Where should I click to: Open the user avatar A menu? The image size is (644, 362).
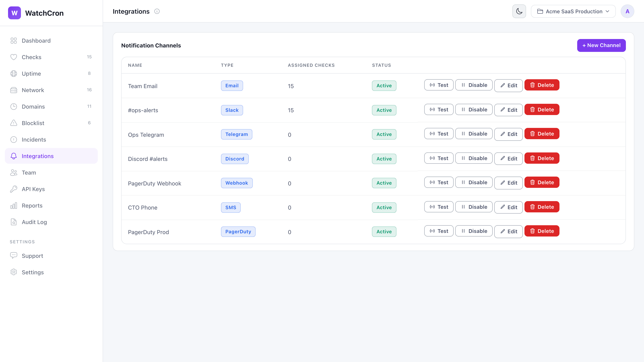627,11
